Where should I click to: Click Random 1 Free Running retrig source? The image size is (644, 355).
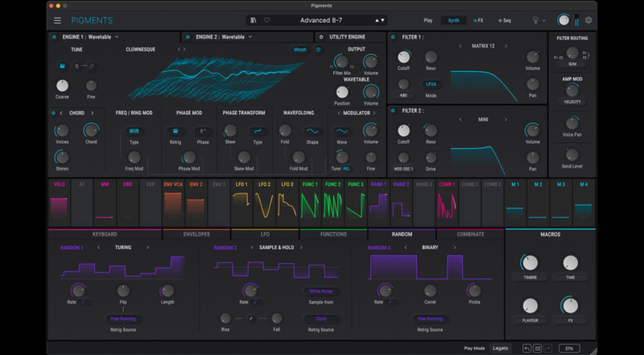122,320
